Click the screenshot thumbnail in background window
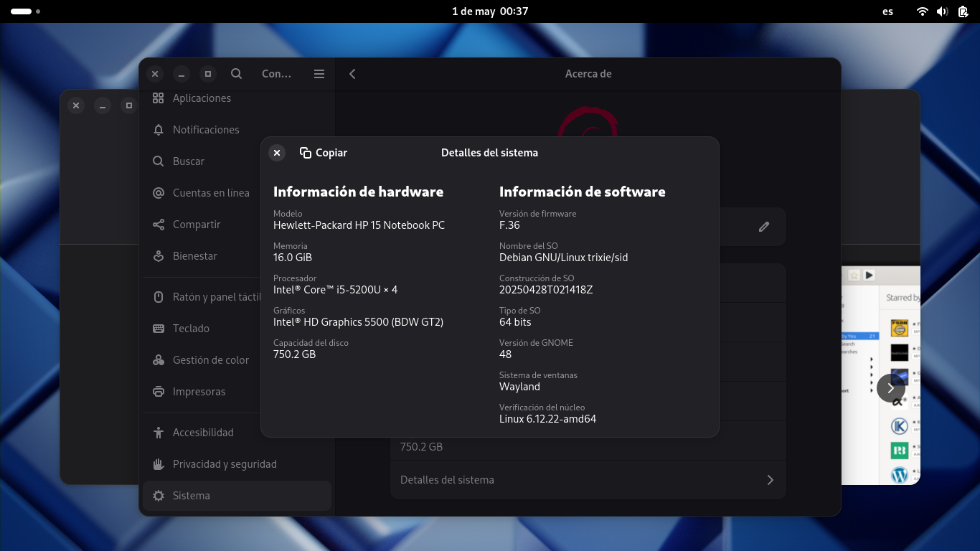Image resolution: width=980 pixels, height=551 pixels. (x=881, y=375)
